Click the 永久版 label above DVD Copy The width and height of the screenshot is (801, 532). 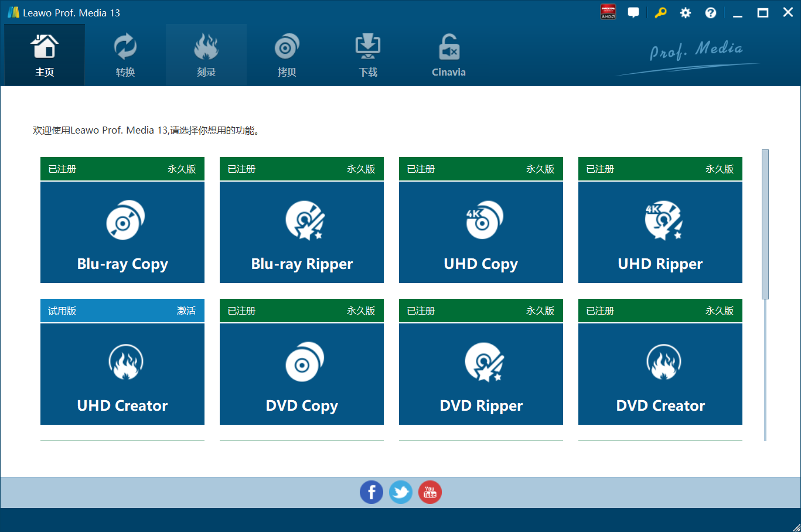361,311
